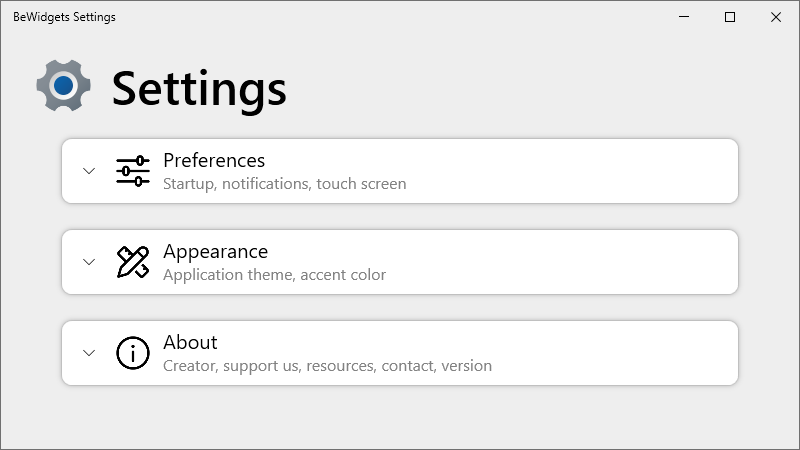Expand Appearance using its chevron arrow
This screenshot has width=800, height=450.
pos(89,262)
